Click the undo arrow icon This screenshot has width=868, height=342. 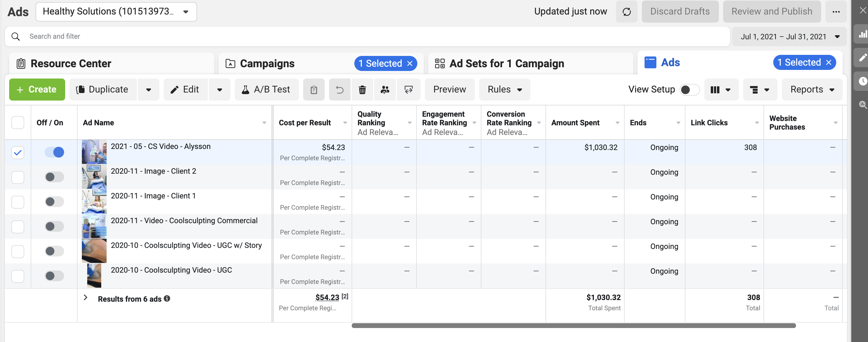[340, 90]
